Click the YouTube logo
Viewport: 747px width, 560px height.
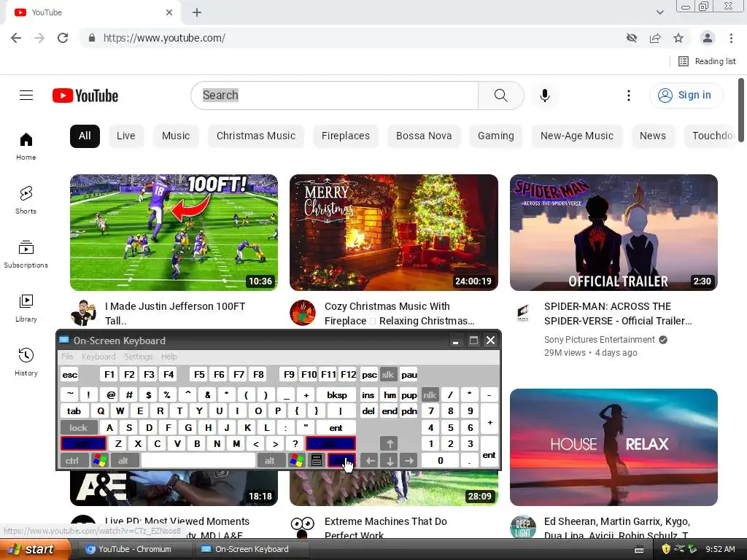click(x=85, y=96)
